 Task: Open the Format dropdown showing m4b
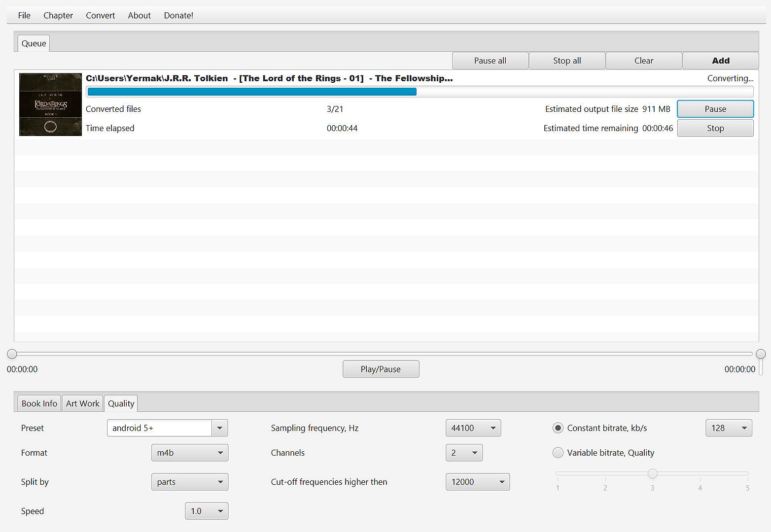tap(190, 453)
